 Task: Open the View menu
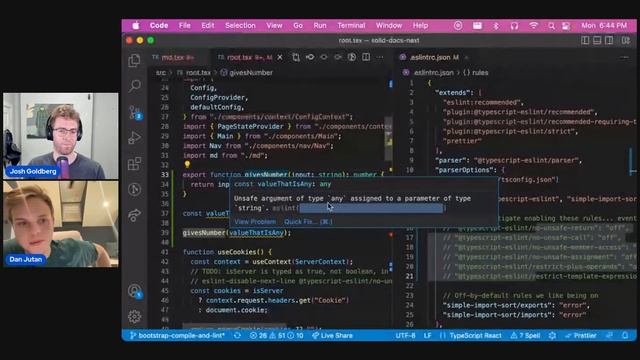(274, 25)
